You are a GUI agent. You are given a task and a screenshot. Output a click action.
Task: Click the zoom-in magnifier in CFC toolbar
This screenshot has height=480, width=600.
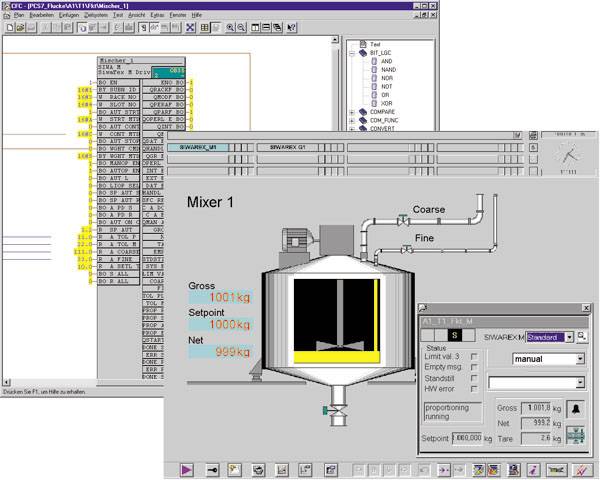[x=231, y=27]
